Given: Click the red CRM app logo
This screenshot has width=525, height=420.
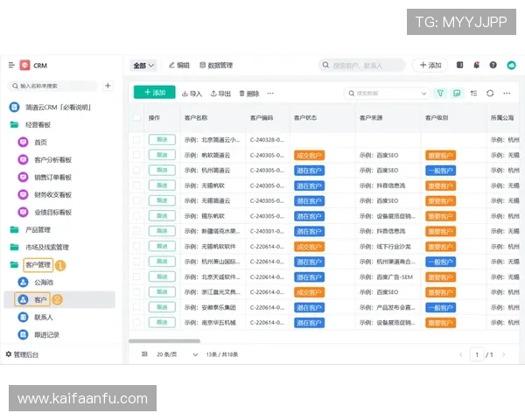Looking at the screenshot, I should (x=24, y=65).
